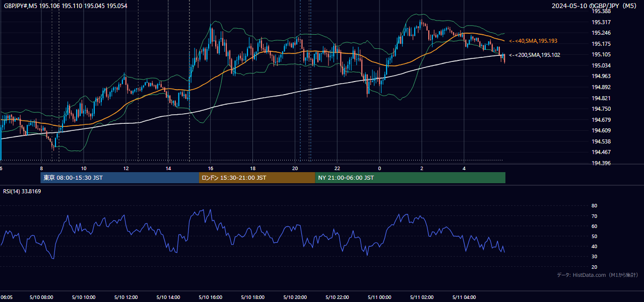The image size is (644, 302).
Task: Click price axis value 195.175
Action: click(601, 44)
